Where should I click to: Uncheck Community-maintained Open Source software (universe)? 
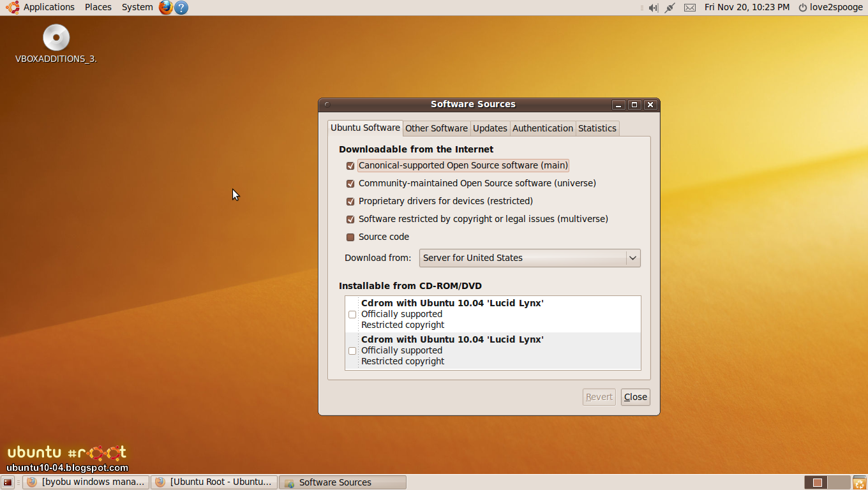point(350,184)
